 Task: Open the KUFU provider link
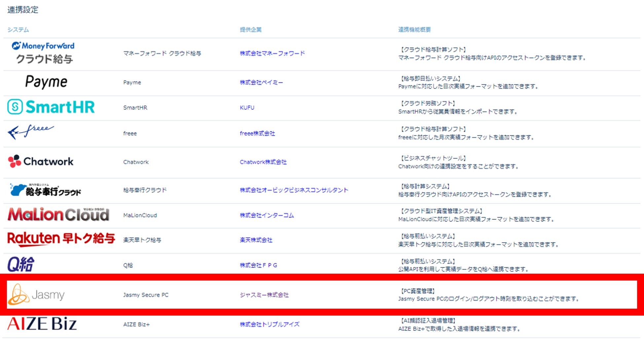pos(247,108)
